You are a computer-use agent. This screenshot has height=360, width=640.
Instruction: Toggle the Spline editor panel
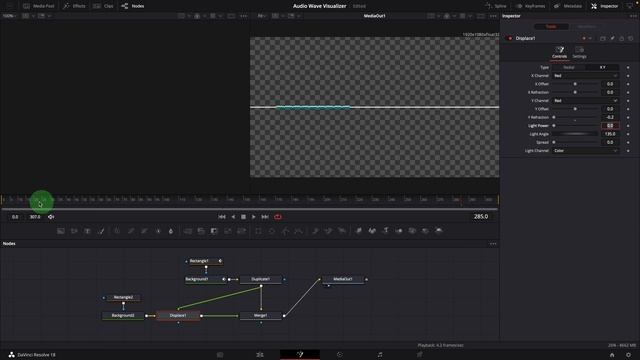pyautogui.click(x=496, y=6)
